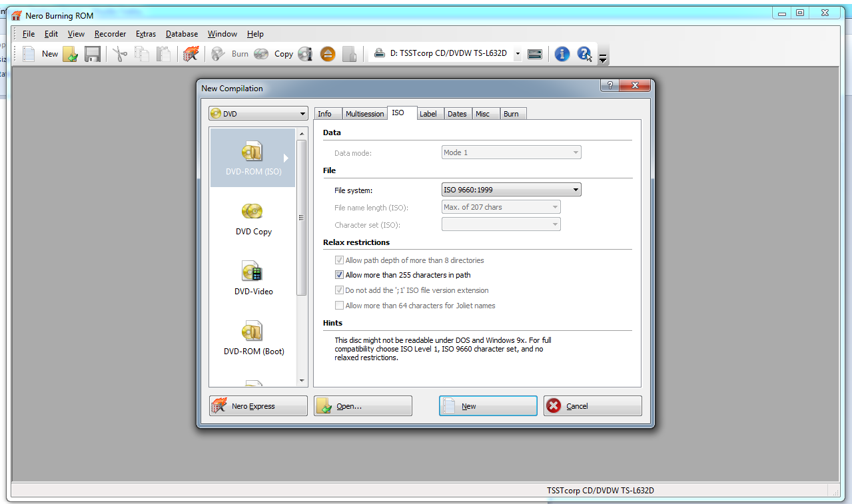Click the gray disc case toolbar icon
This screenshot has width=852, height=504.
pos(349,54)
